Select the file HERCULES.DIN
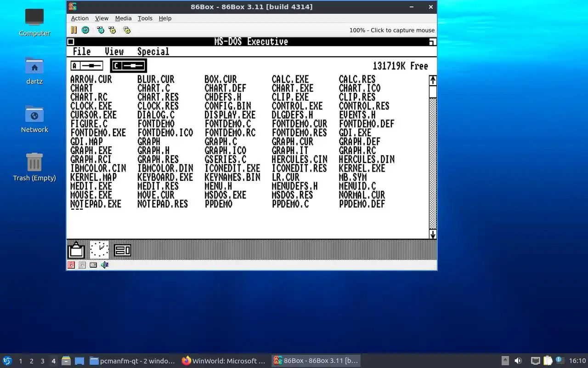Image resolution: width=588 pixels, height=368 pixels. click(367, 159)
